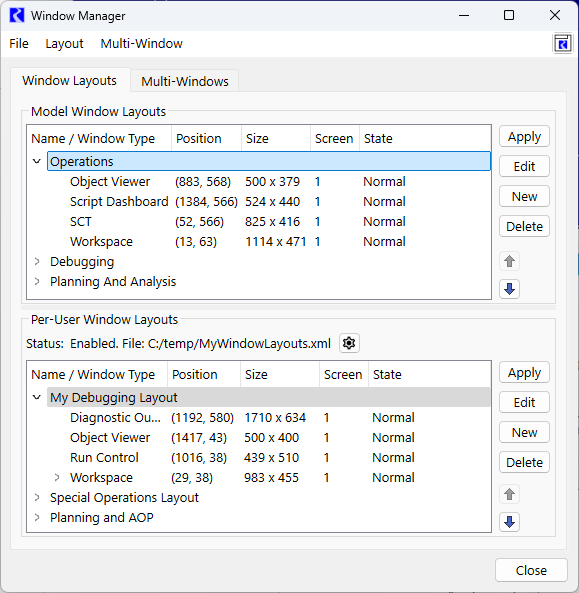Move per-user layout up arrow

509,494
